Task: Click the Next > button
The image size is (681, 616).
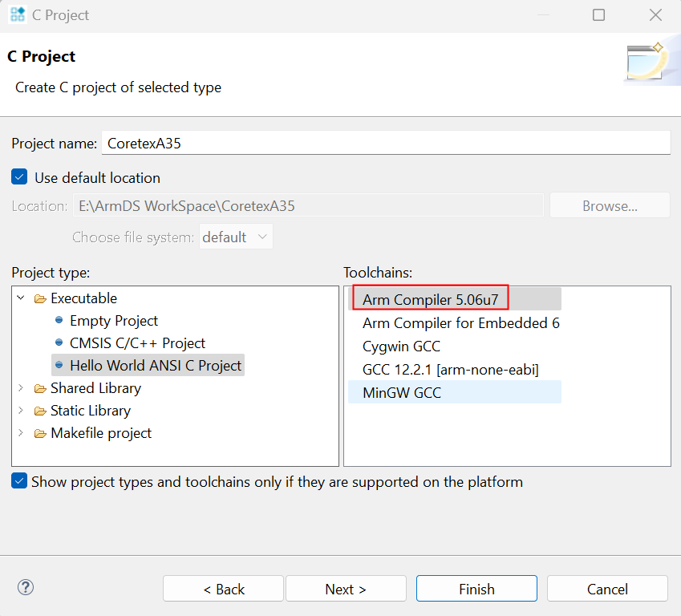Action: pyautogui.click(x=346, y=589)
